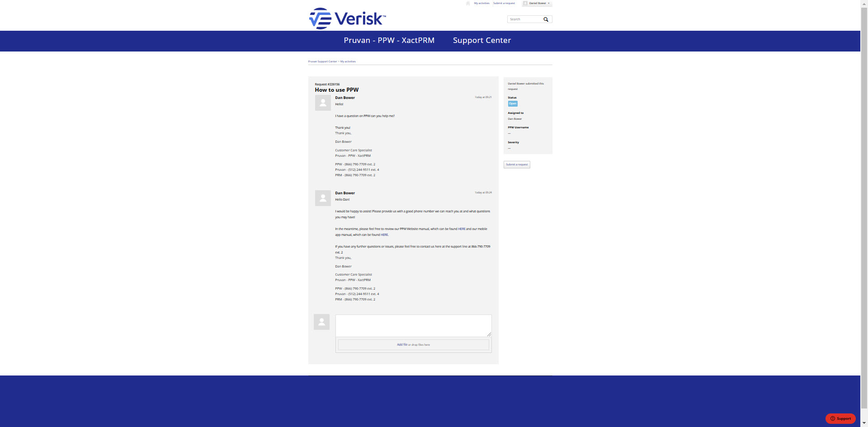Viewport: 868px width, 427px height.
Task: Click inside the Search field
Action: pyautogui.click(x=525, y=19)
